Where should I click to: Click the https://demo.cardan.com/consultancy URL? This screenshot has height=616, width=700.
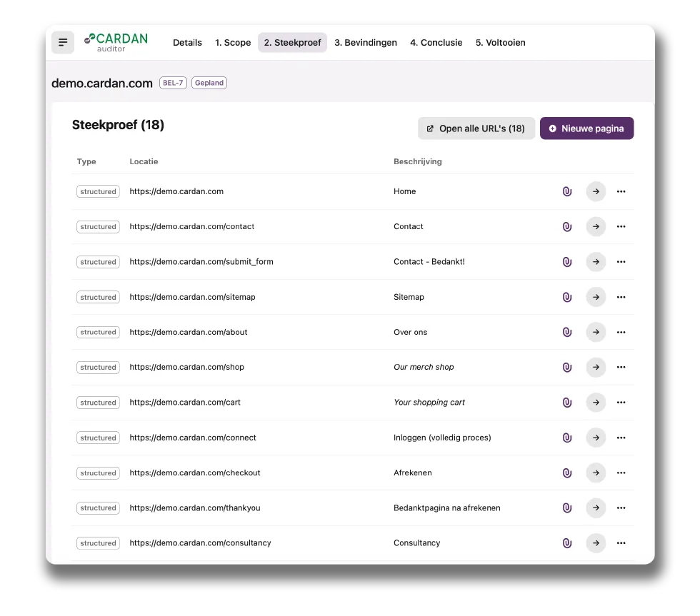pos(200,543)
